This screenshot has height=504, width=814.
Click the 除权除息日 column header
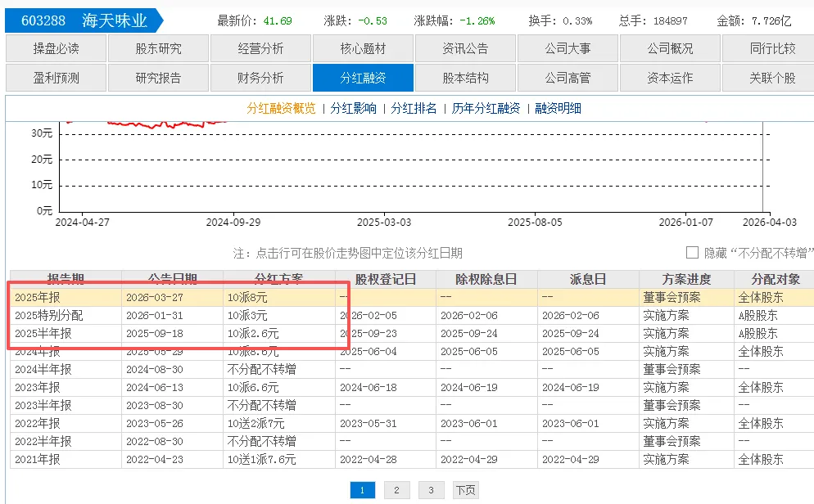(x=486, y=280)
